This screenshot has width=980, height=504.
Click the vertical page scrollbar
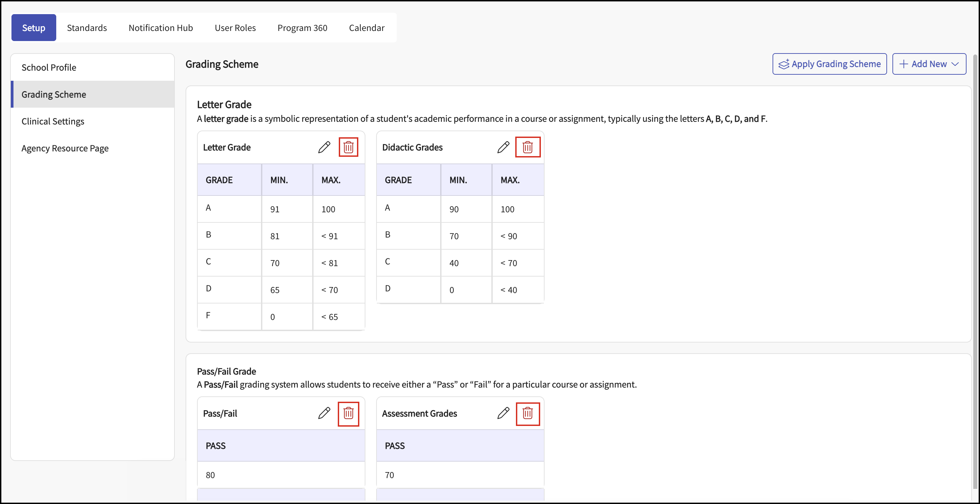975,272
